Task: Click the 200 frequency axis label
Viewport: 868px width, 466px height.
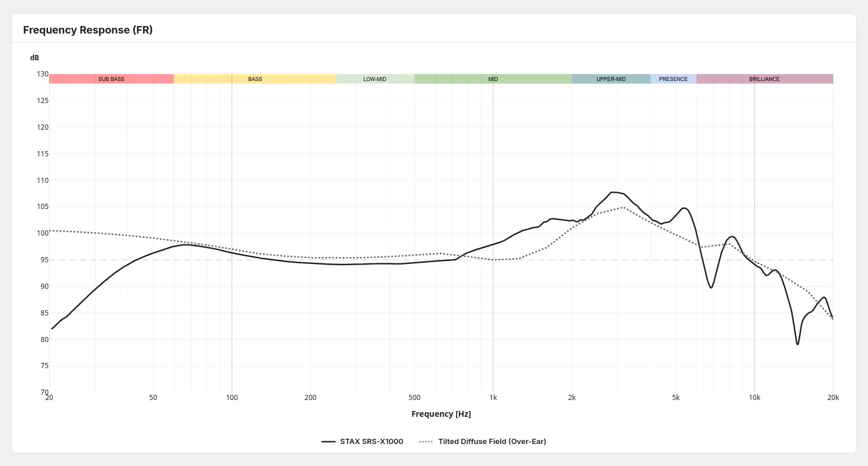Action: 311,398
